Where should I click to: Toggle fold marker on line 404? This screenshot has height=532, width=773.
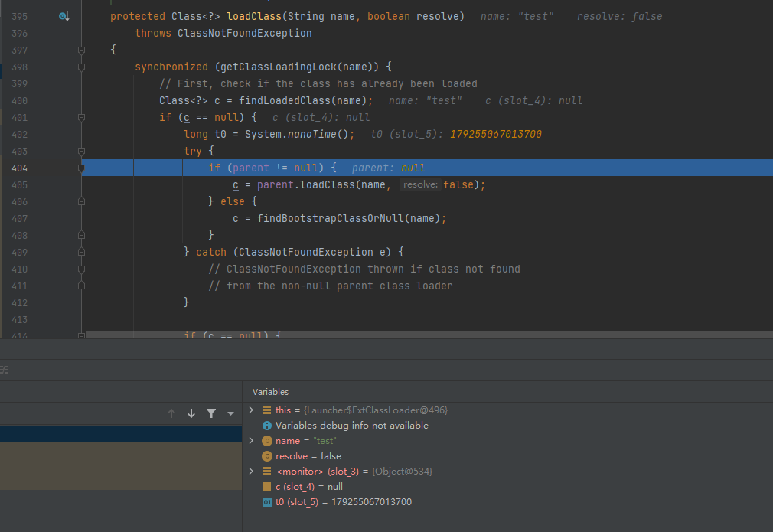81,168
